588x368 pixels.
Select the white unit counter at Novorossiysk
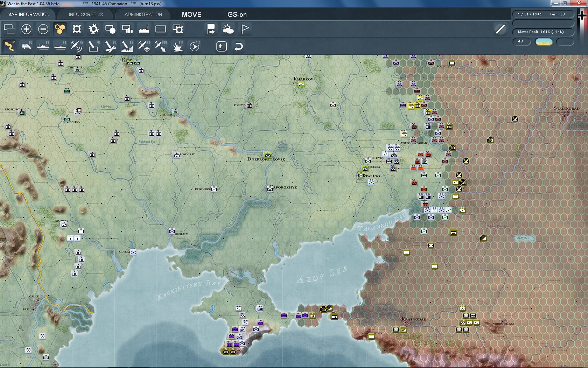click(371, 336)
